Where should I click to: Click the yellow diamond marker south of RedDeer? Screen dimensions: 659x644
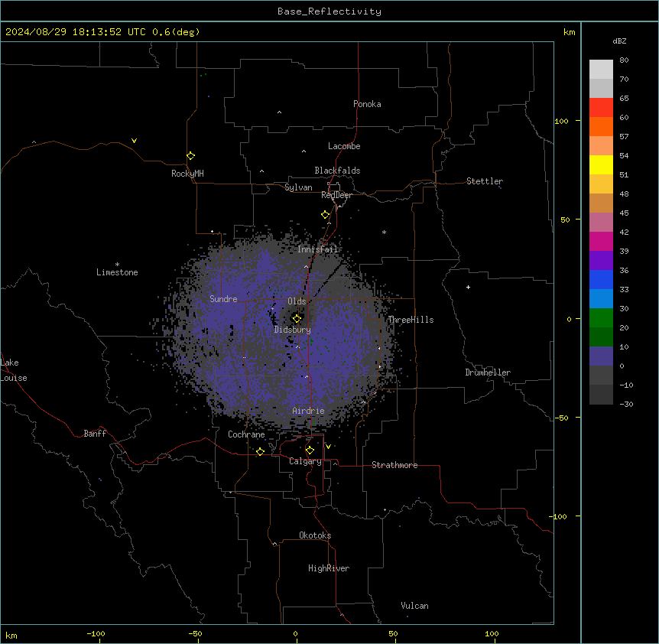[x=326, y=215]
